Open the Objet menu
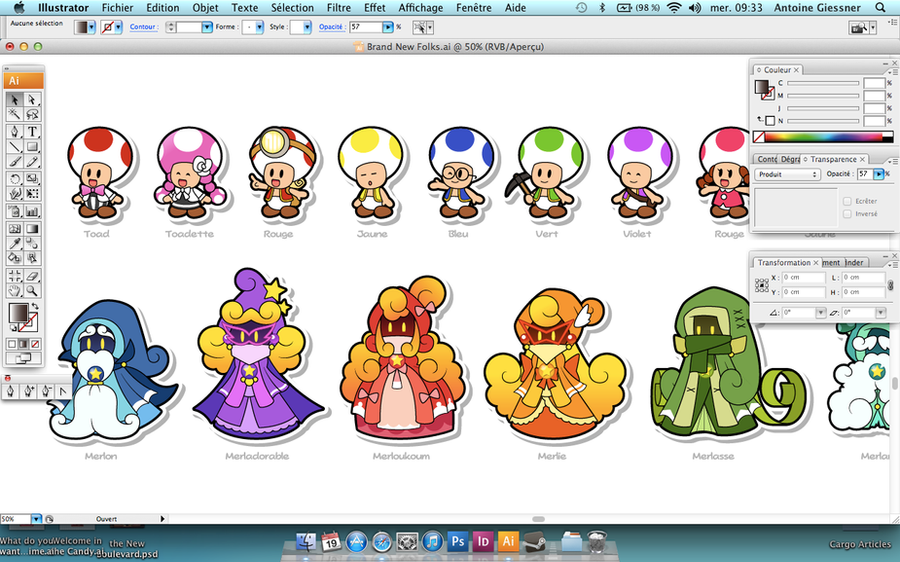900x562 pixels. point(205,7)
